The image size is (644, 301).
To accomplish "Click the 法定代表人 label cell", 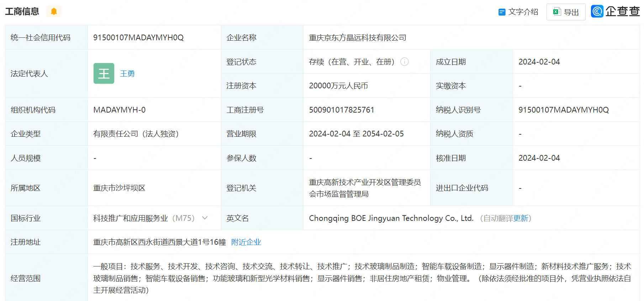I will point(46,74).
